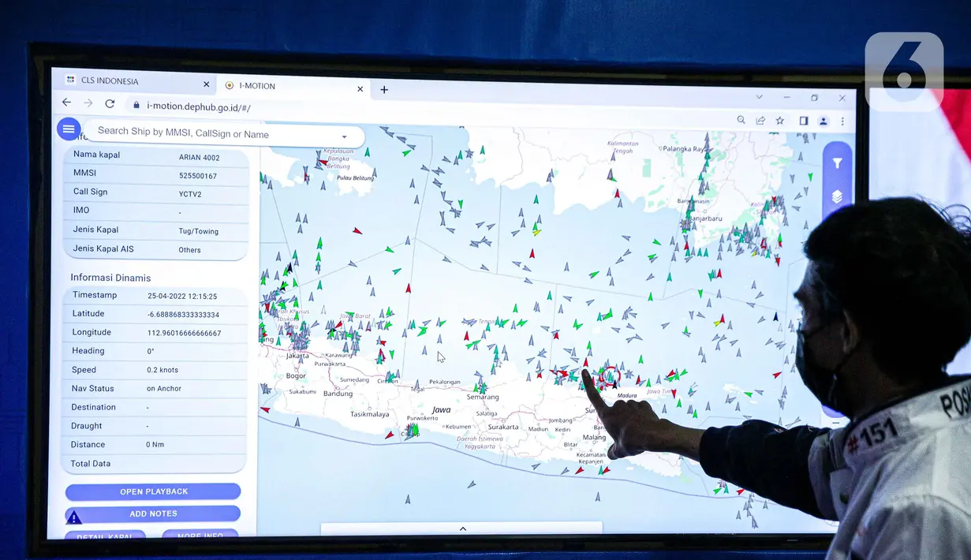971x560 pixels.
Task: Select the distance value 0 Nm
Action: [155, 445]
